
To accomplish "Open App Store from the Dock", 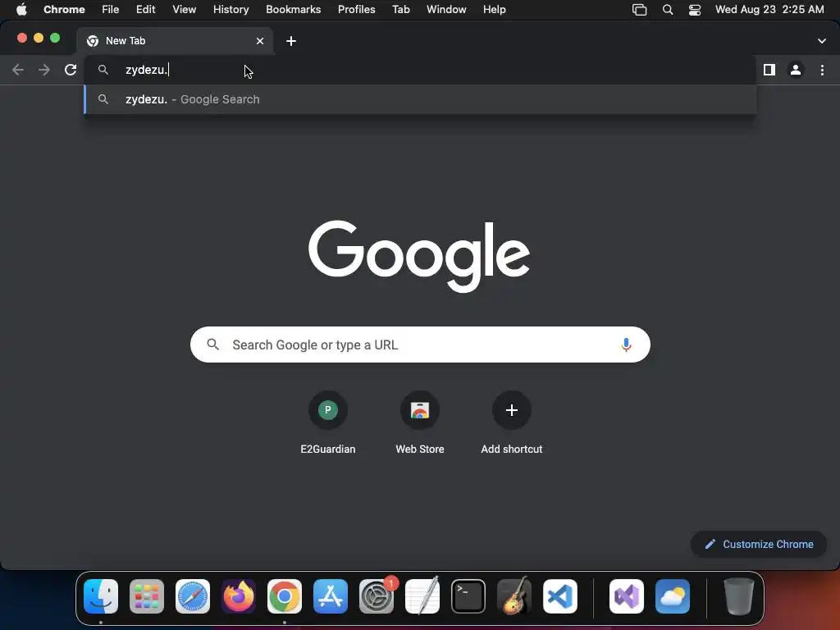I will click(331, 596).
